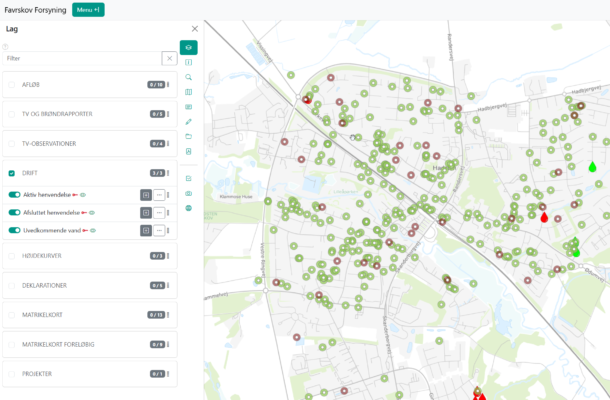Open the three-dot menu for DEKLARATIONER
The image size is (610, 400).
coord(169,285)
